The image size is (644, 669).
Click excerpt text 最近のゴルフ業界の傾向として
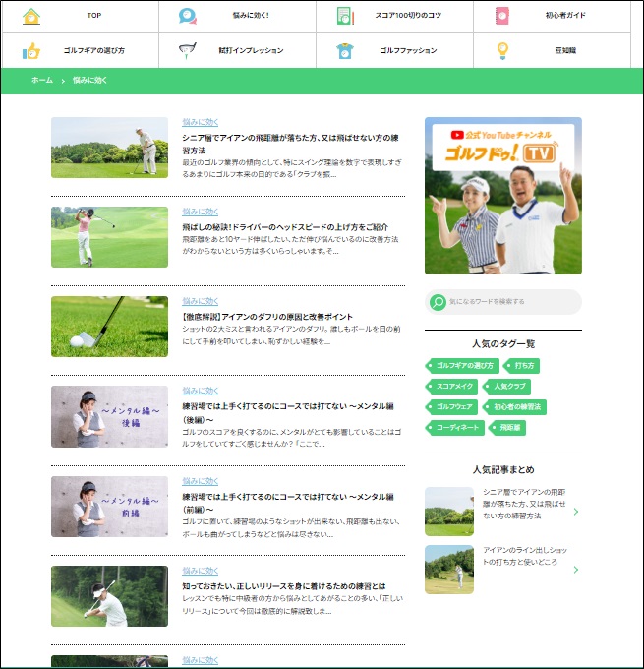292,168
